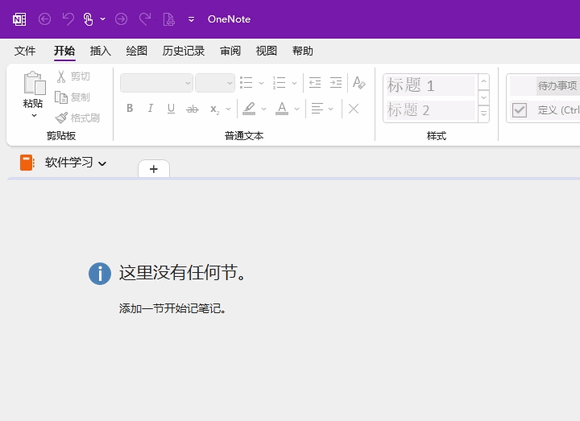Undo the last action
This screenshot has width=580, height=421.
pyautogui.click(x=68, y=19)
